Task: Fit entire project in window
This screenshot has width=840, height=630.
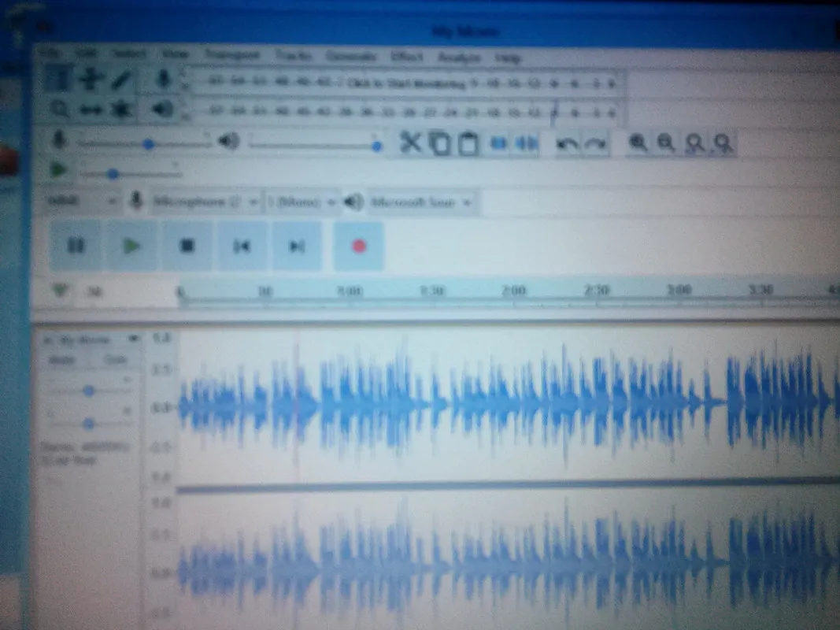Action: coord(723,143)
